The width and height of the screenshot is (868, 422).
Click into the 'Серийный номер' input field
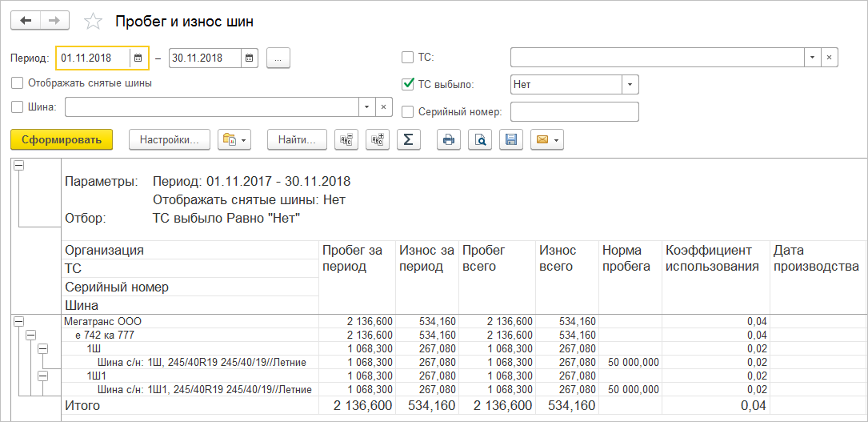[x=574, y=112]
